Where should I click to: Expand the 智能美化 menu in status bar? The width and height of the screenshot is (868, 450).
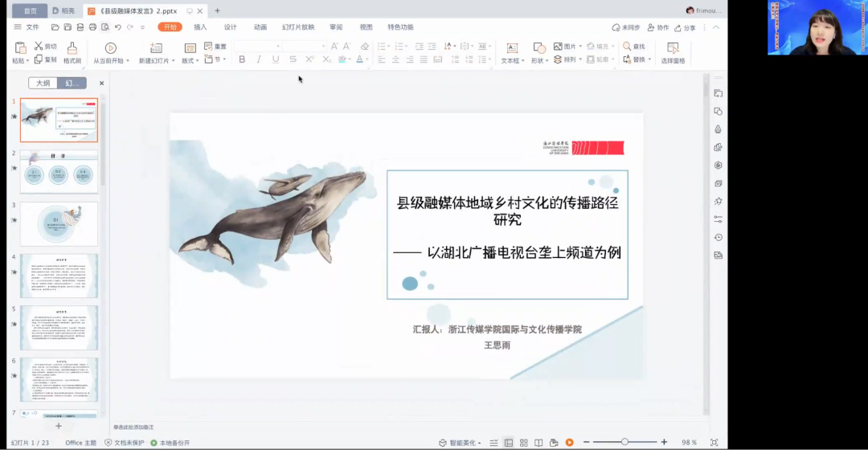click(479, 443)
